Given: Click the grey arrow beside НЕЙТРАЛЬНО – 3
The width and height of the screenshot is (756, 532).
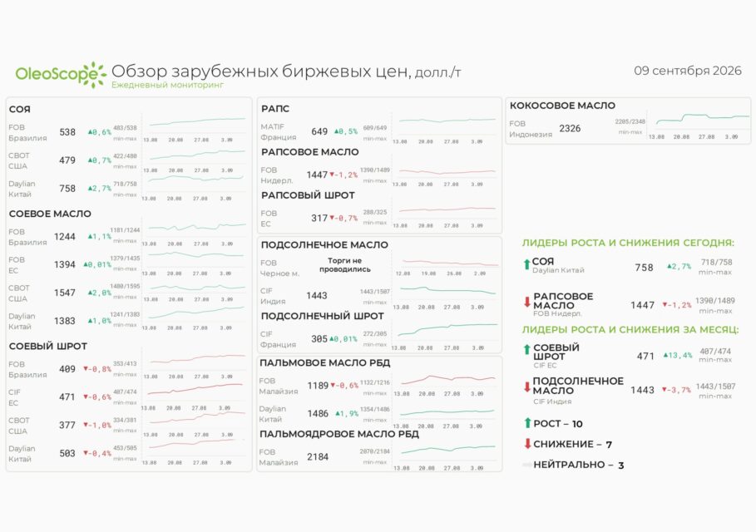Looking at the screenshot, I should 527,465.
